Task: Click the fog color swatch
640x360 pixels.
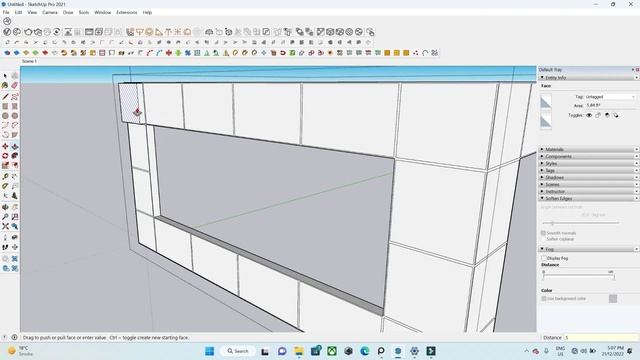Action: click(x=613, y=299)
